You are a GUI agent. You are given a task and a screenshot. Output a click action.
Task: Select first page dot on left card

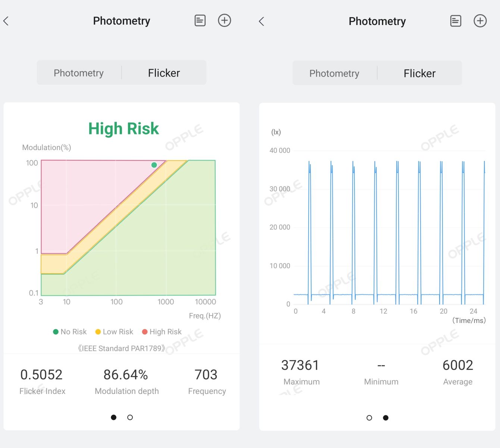coord(114,417)
